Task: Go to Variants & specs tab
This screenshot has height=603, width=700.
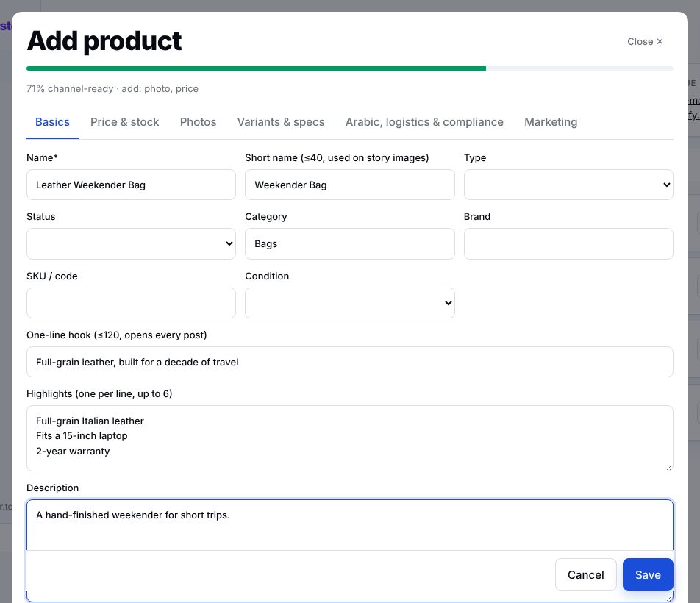Action: pos(281,122)
